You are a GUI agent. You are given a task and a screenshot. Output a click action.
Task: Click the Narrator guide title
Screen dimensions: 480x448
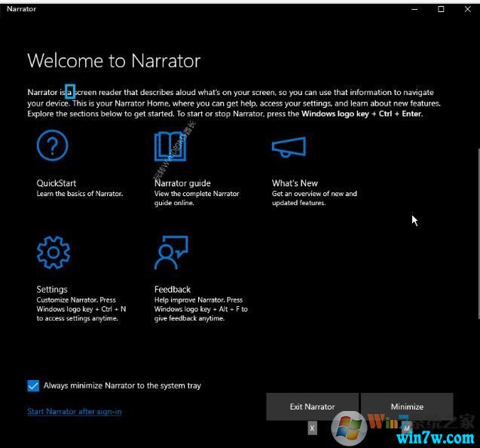click(x=182, y=183)
